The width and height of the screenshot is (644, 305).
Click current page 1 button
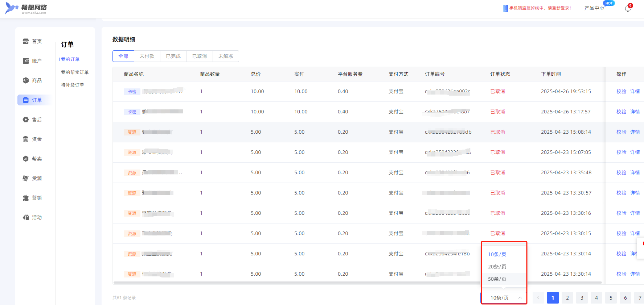[553, 298]
